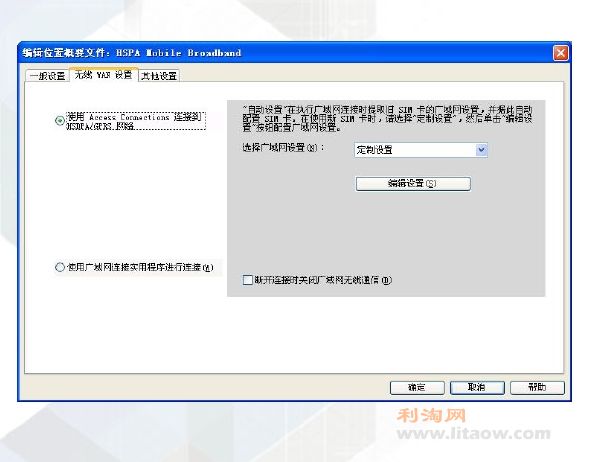Click the 选择广域网设置 combo box field
591x462 pixels.
click(421, 150)
